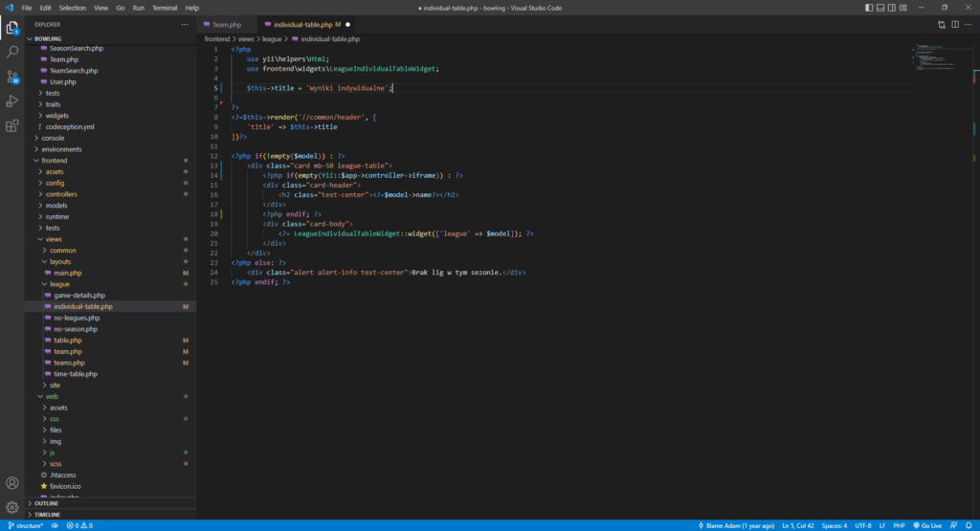Open the Manage gear icon
Image resolution: width=980 pixels, height=531 pixels.
(x=11, y=507)
